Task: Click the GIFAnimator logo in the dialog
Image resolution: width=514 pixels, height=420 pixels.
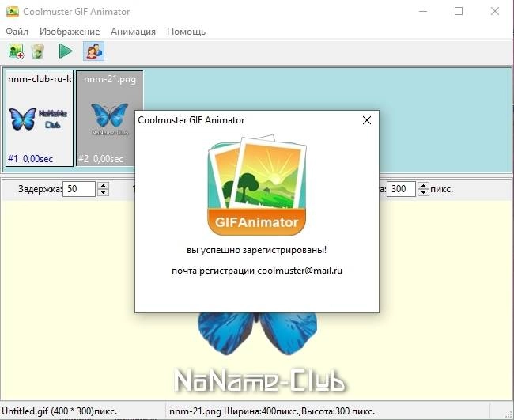Action: (257, 185)
